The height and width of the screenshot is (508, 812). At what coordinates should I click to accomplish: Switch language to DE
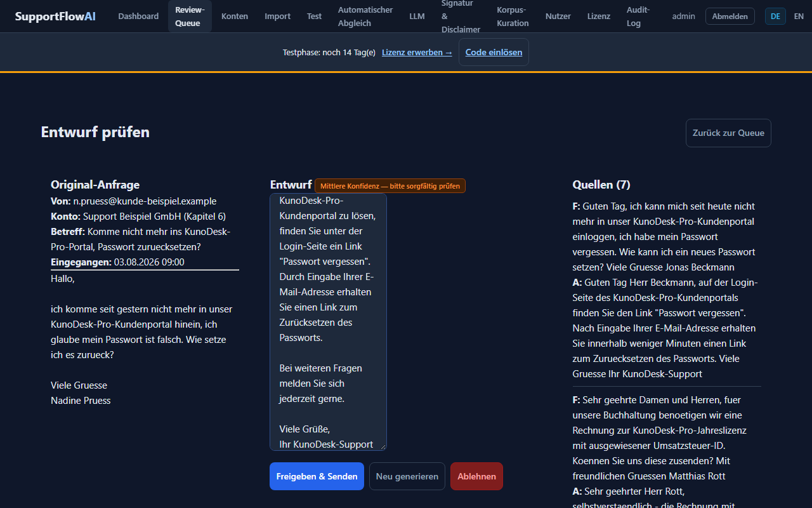point(775,17)
